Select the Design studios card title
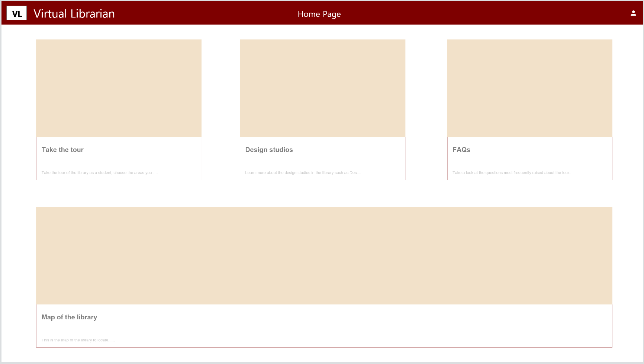The image size is (644, 364). pyautogui.click(x=269, y=150)
